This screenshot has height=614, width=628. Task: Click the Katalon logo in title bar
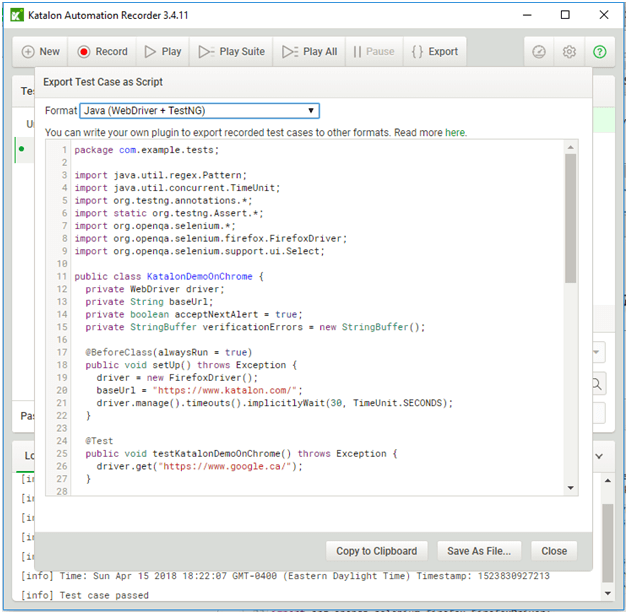(x=17, y=15)
